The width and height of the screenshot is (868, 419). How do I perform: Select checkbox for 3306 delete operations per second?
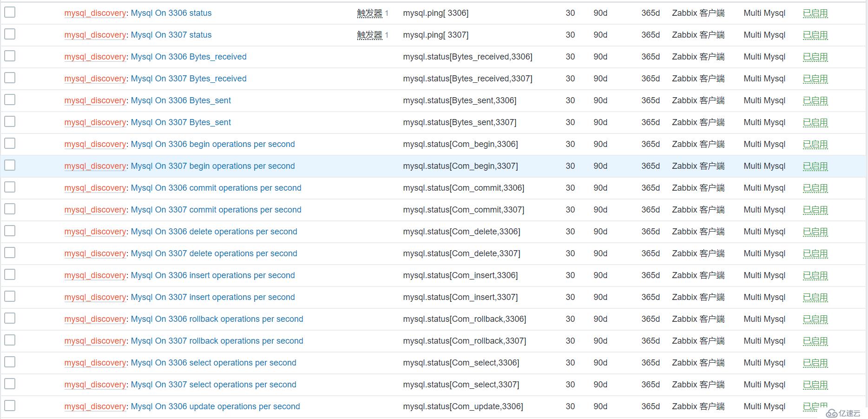click(x=10, y=231)
